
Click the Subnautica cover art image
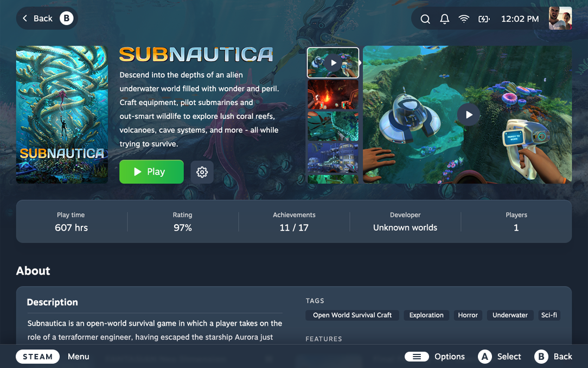[x=62, y=115]
